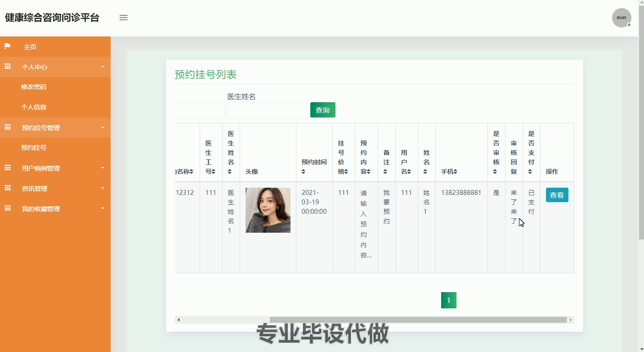The height and width of the screenshot is (352, 644).
Task: Open the doctor portrait thumbnail
Action: [268, 210]
